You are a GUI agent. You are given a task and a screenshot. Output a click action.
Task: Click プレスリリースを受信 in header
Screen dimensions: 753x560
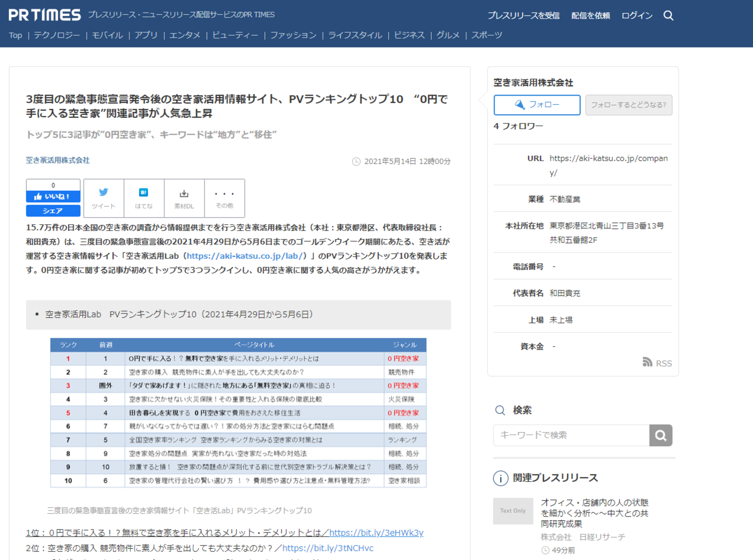[x=523, y=16]
